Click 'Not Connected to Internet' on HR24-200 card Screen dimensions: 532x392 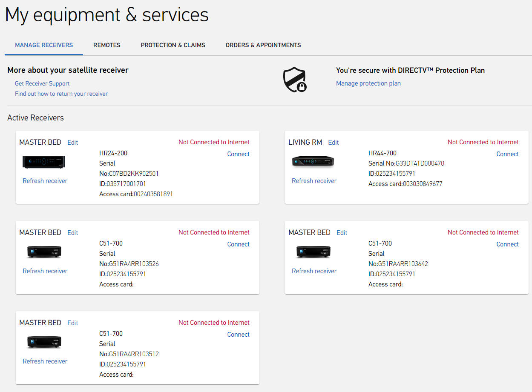click(x=214, y=142)
